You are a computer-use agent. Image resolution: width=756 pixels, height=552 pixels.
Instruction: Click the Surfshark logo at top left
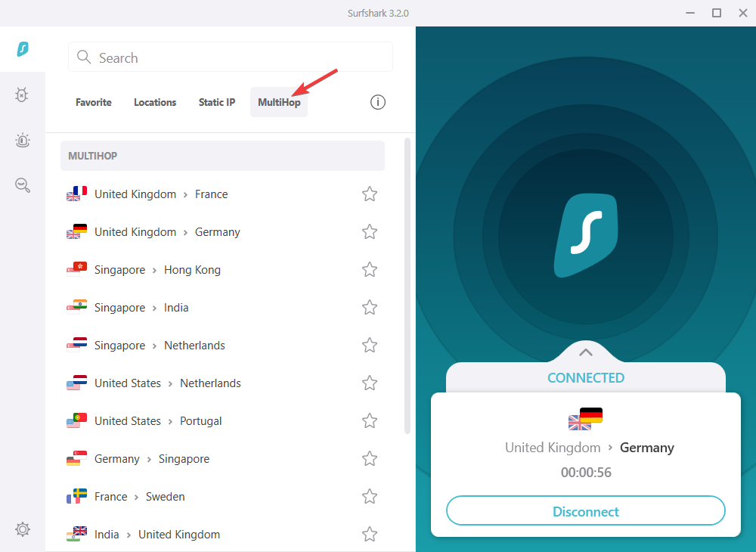tap(23, 48)
